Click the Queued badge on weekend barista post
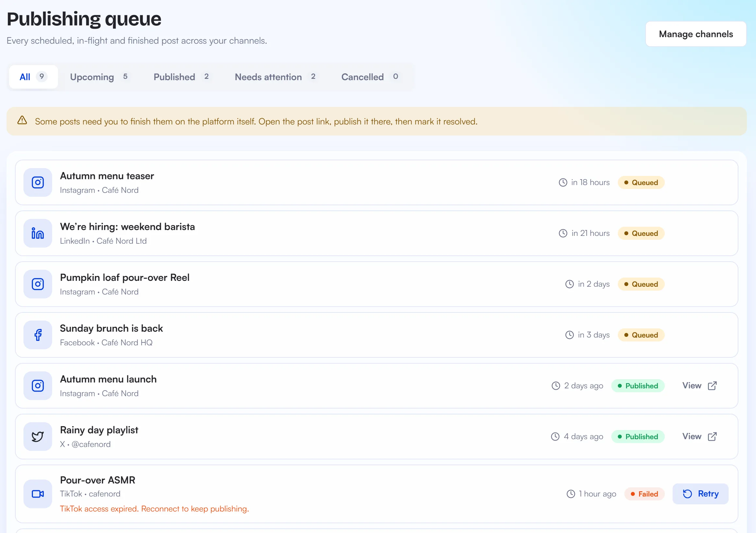 pos(641,233)
